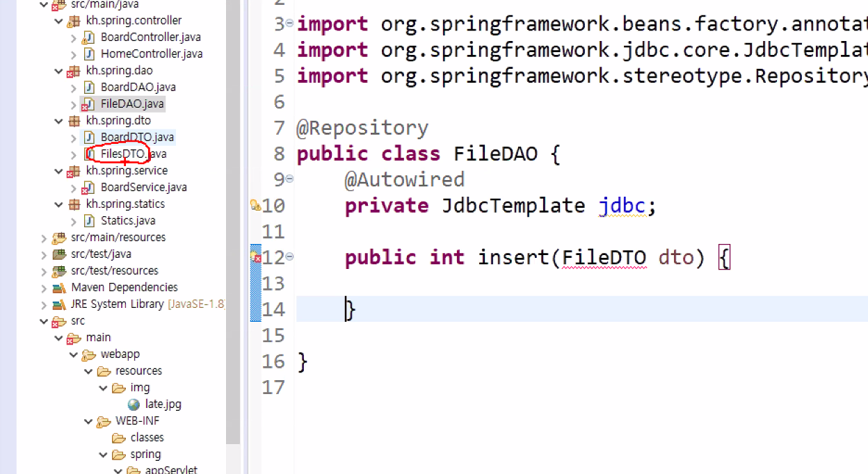Select late.jpg in the img folder
Viewport: 868px width, 474px height.
click(x=163, y=404)
